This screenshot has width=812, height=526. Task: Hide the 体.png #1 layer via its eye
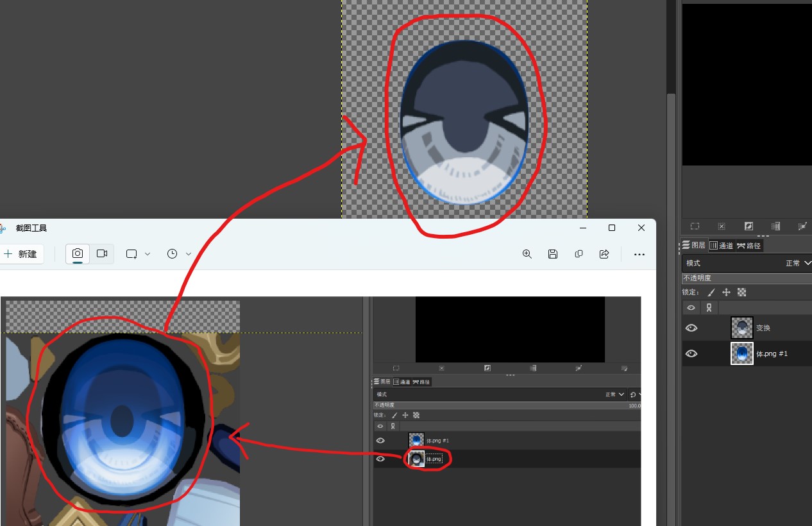coord(691,353)
